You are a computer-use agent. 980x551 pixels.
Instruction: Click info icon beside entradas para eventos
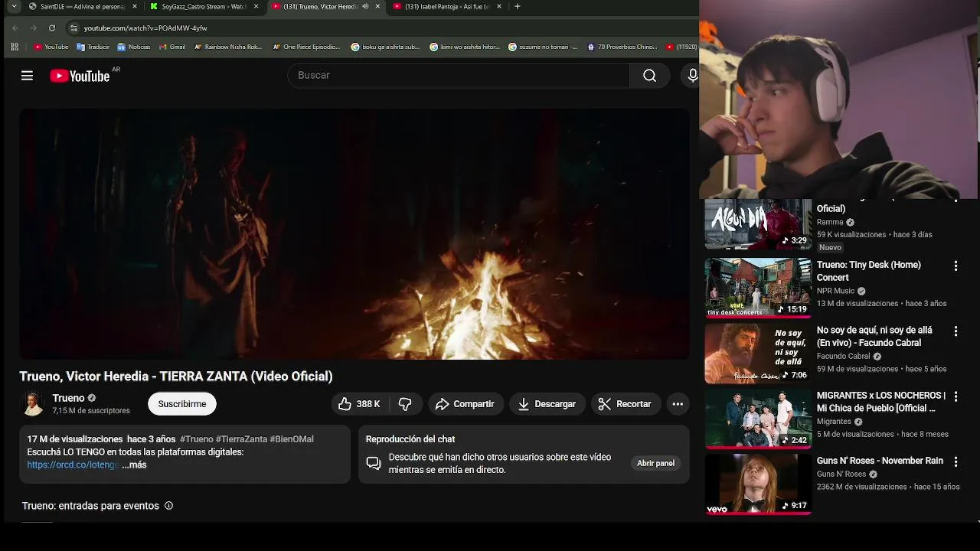point(168,506)
